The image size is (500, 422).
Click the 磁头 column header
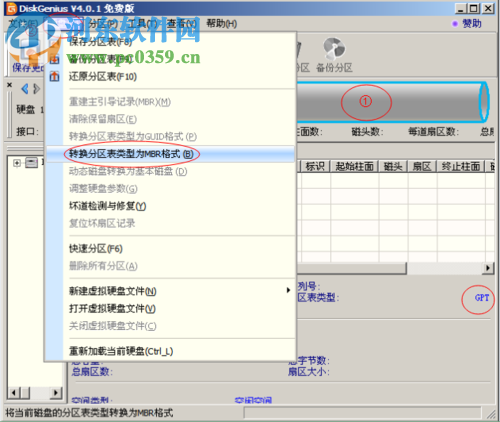point(393,166)
